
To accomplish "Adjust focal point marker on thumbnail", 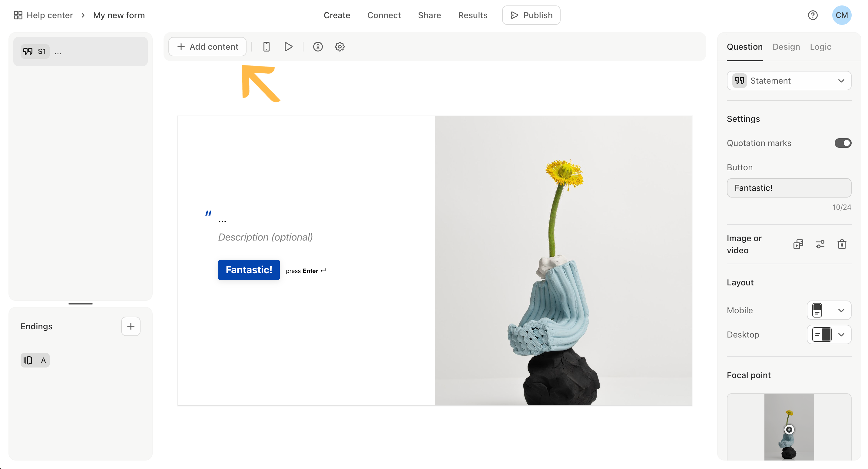I will pyautogui.click(x=789, y=429).
